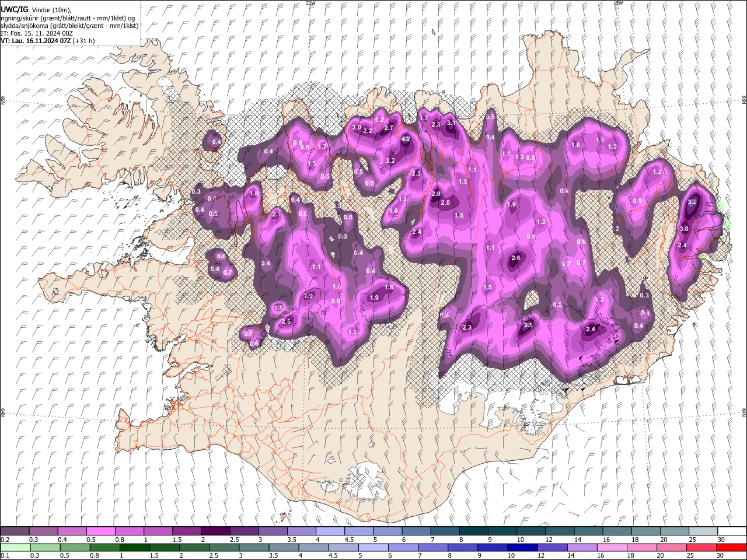Click the 2.8 precipitation value label

(436, 194)
